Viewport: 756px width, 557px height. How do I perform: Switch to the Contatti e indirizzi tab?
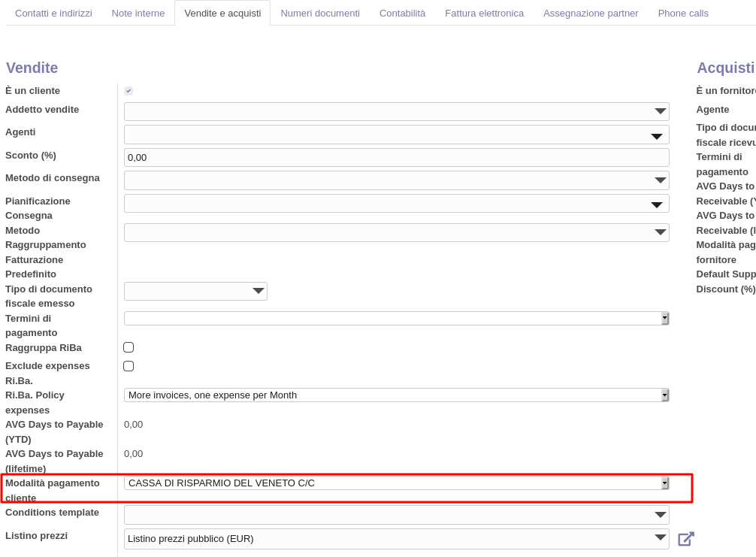tap(53, 14)
